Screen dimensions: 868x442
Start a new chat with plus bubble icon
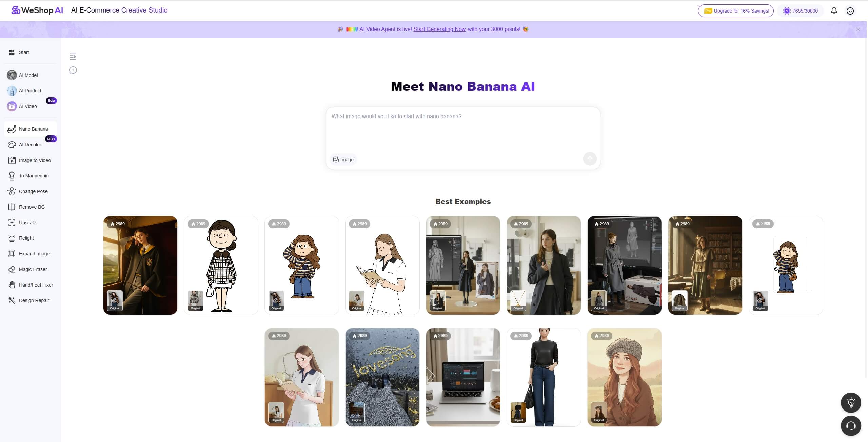(73, 70)
